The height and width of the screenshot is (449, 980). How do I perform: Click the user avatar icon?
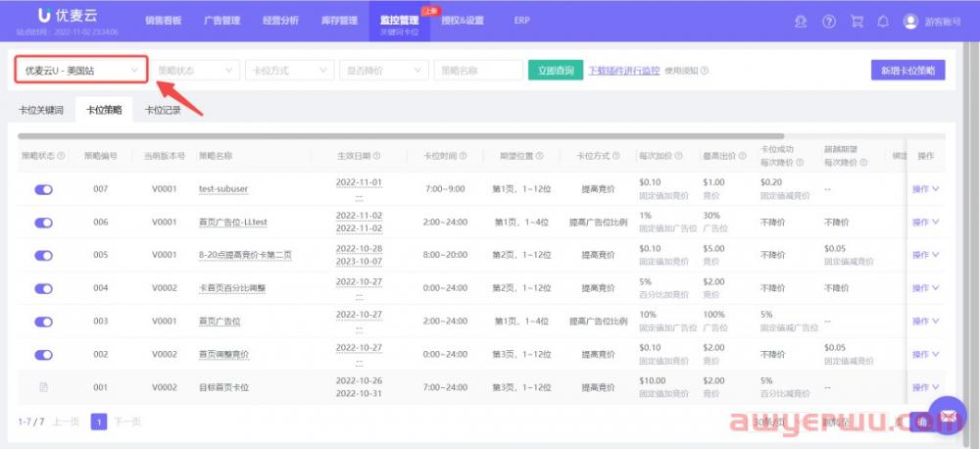click(x=910, y=22)
